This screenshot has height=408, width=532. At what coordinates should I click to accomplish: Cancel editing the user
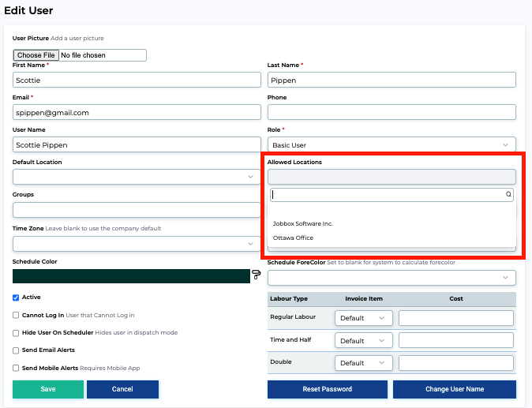[122, 389]
